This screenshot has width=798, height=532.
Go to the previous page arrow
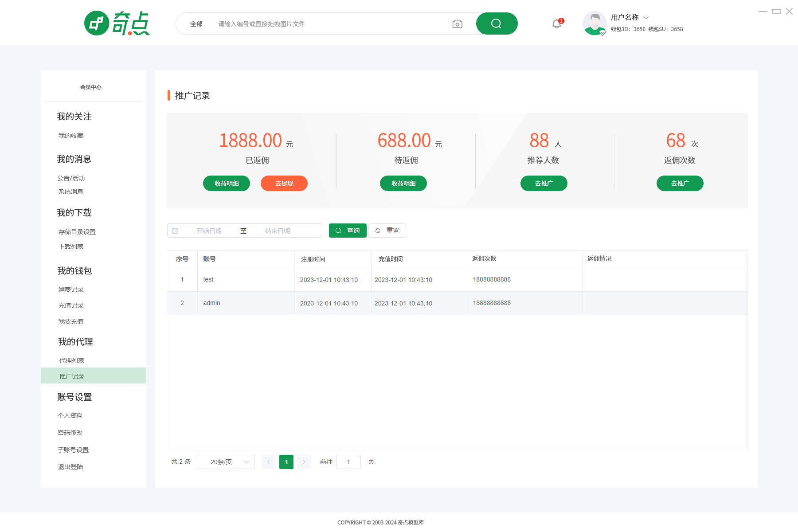269,462
